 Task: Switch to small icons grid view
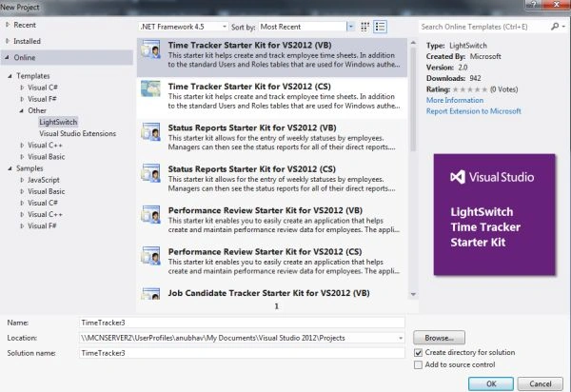click(x=364, y=27)
